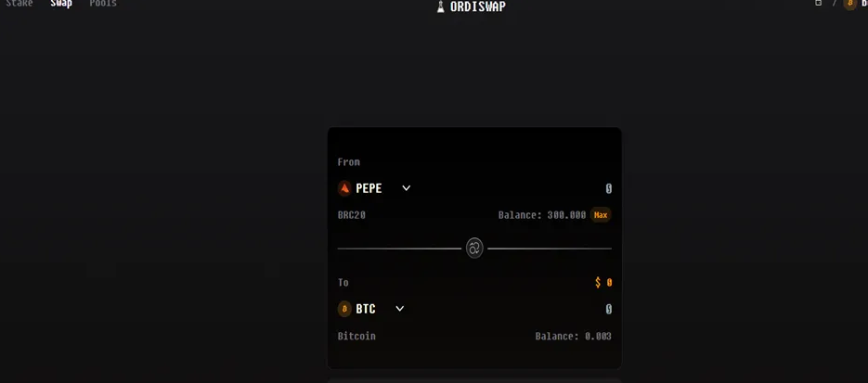
Task: Click the ORDISWAP title link
Action: tap(477, 6)
